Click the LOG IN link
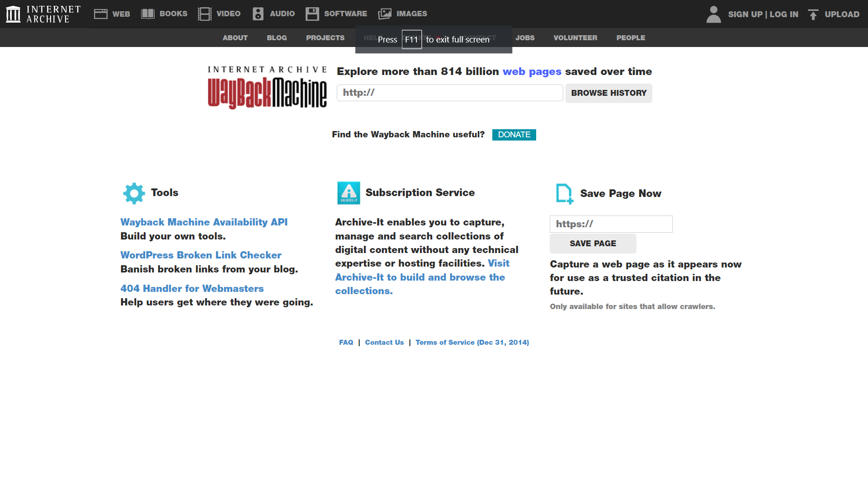This screenshot has width=868, height=488. point(784,14)
